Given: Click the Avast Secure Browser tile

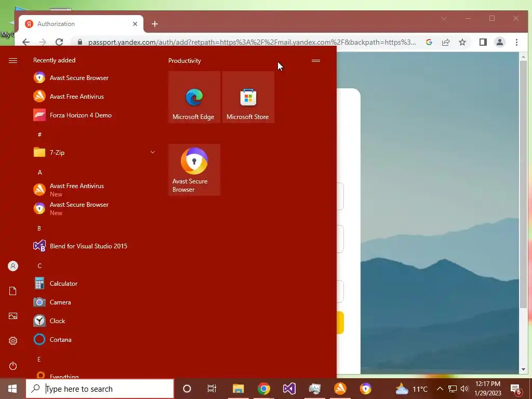Looking at the screenshot, I should coord(194,170).
